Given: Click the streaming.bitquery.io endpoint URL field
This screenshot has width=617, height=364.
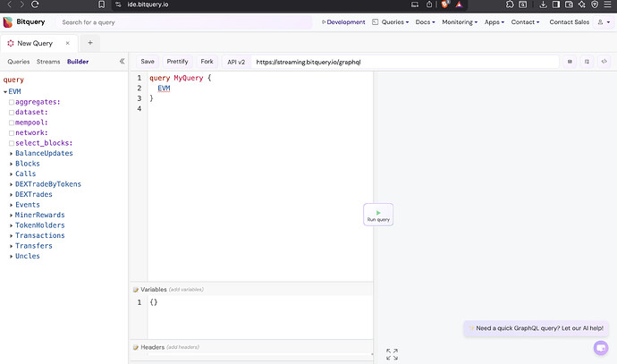Looking at the screenshot, I should coord(405,62).
